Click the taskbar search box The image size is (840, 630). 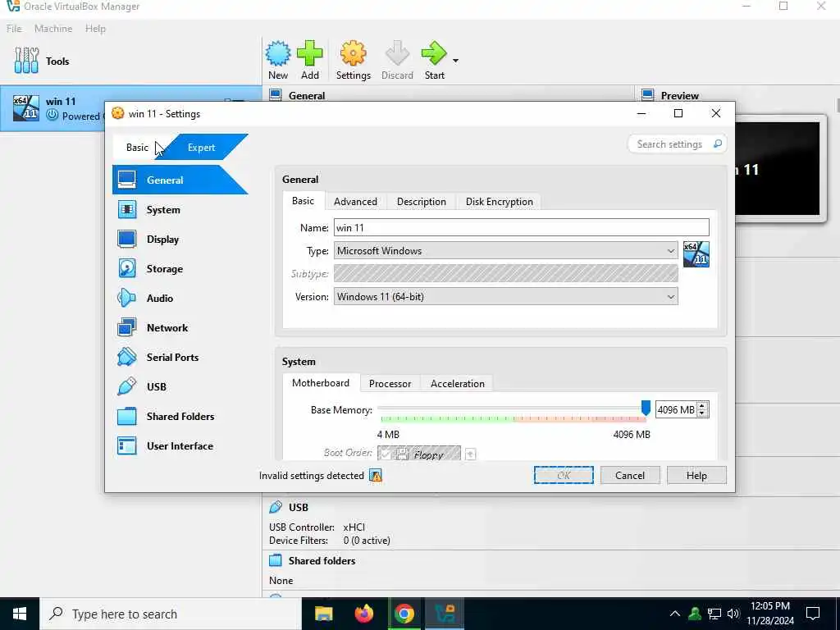point(171,614)
